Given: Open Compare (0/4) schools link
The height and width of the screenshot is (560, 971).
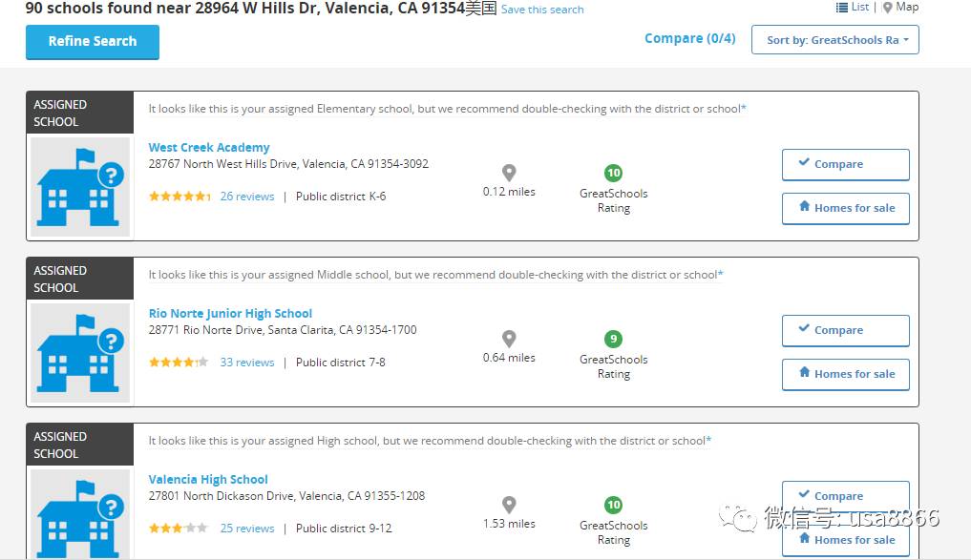Looking at the screenshot, I should coord(690,38).
